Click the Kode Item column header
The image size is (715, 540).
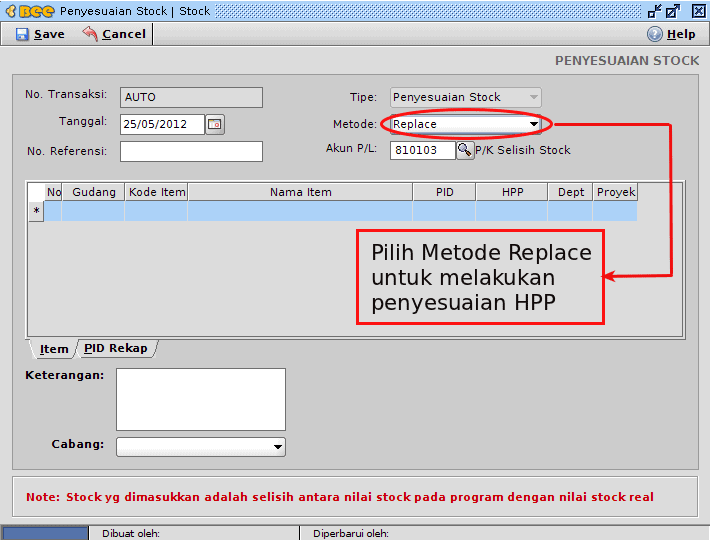click(x=156, y=192)
